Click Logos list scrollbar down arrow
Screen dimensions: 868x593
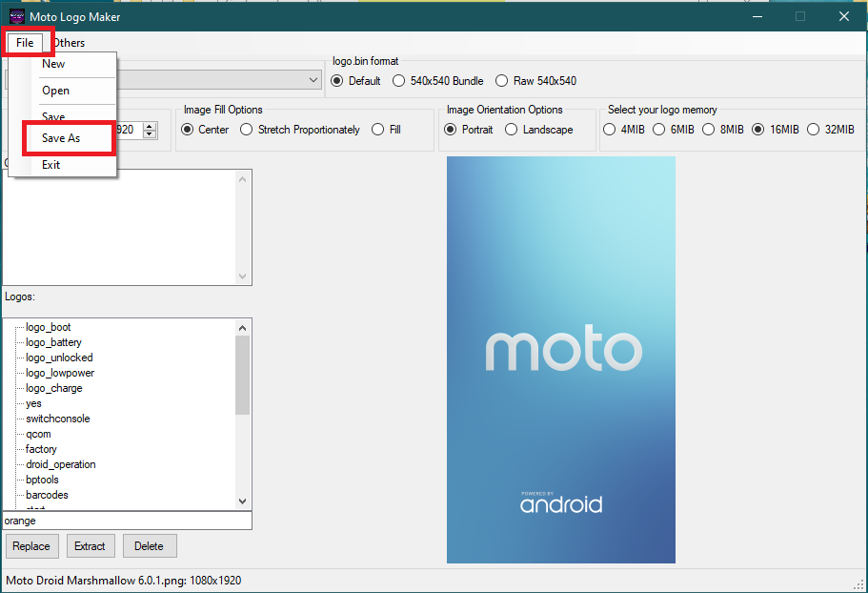pos(242,501)
